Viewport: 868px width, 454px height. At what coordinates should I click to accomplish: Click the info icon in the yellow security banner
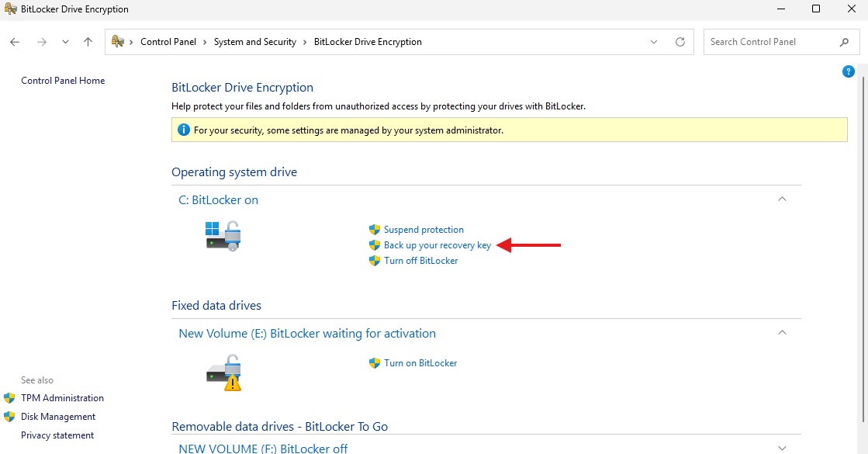click(184, 129)
